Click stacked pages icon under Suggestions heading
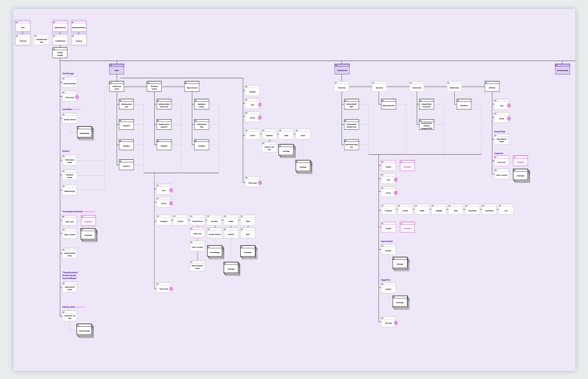The width and height of the screenshot is (588, 379). point(400,303)
